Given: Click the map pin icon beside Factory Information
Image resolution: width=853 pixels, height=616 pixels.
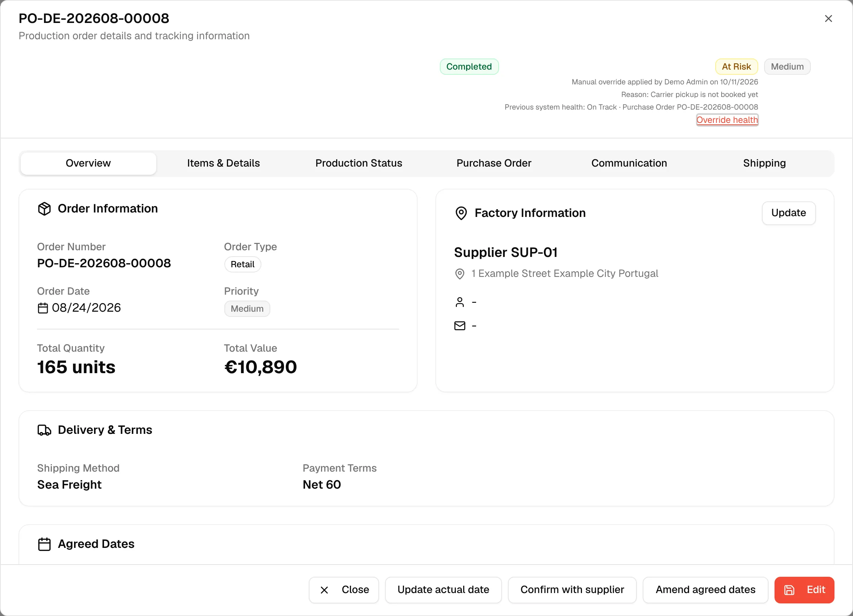Looking at the screenshot, I should tap(461, 213).
